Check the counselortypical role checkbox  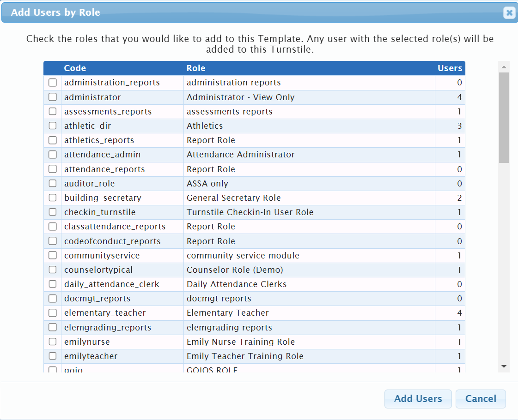click(x=53, y=270)
